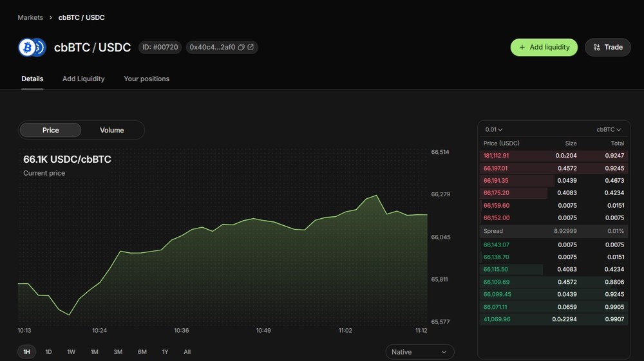Click bid price 41,069.96
Image resolution: width=644 pixels, height=361 pixels.
click(x=497, y=319)
